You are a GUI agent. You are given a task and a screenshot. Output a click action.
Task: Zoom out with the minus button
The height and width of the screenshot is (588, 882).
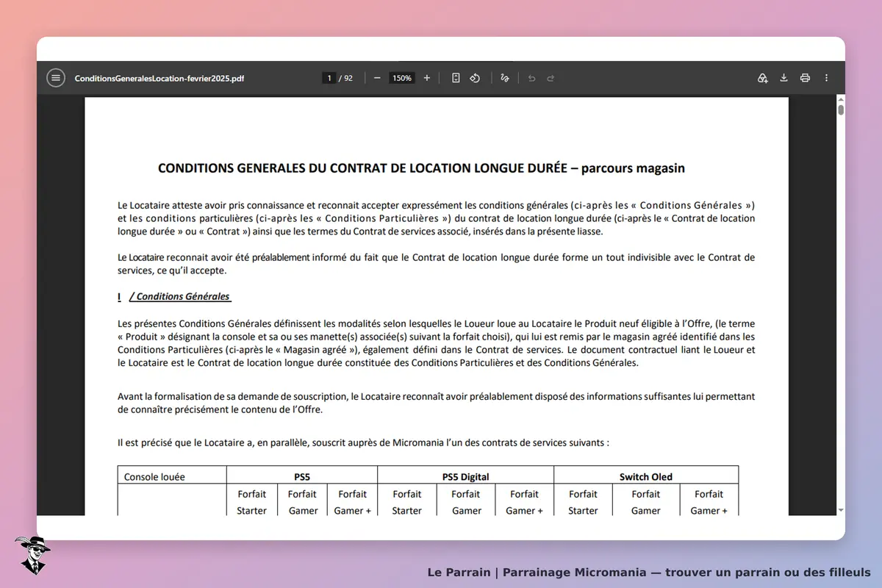(377, 78)
